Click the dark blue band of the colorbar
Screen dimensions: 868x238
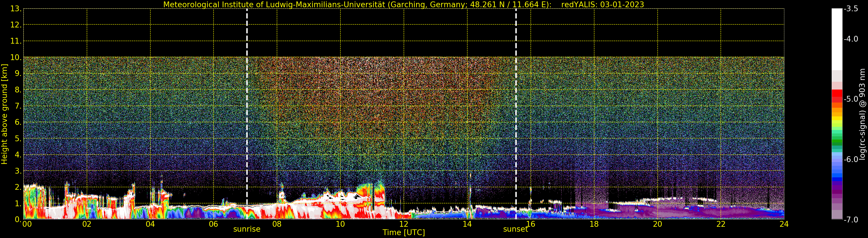point(837,179)
